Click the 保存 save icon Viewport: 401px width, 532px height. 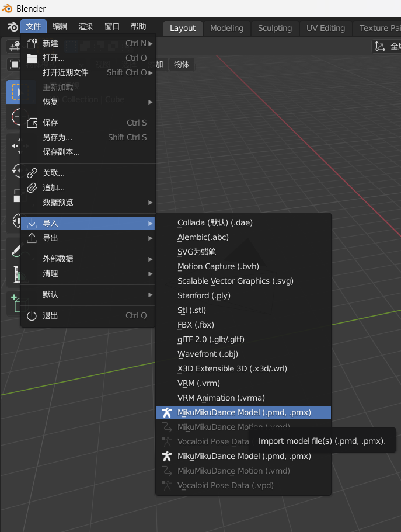[x=32, y=123]
